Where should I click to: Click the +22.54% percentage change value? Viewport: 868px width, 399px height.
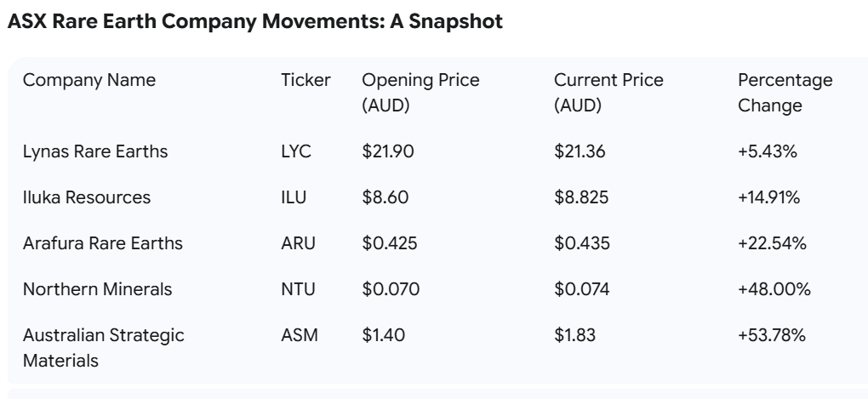point(772,244)
